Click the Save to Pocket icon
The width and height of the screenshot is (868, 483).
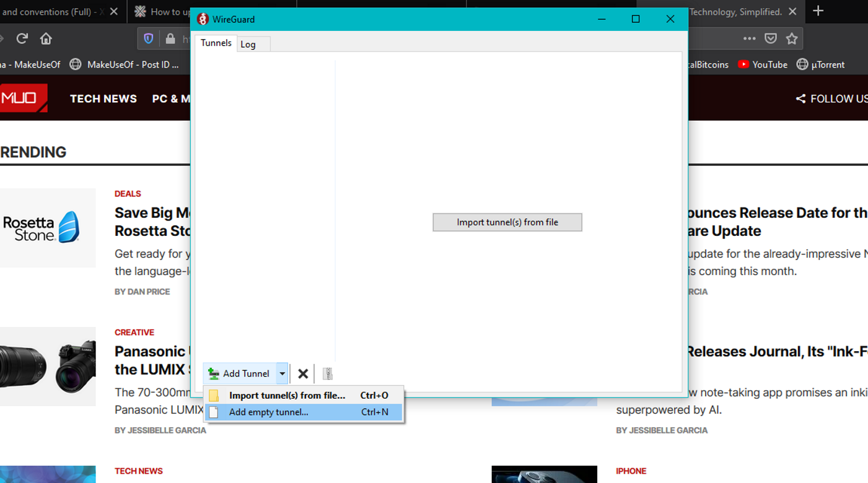(x=771, y=38)
